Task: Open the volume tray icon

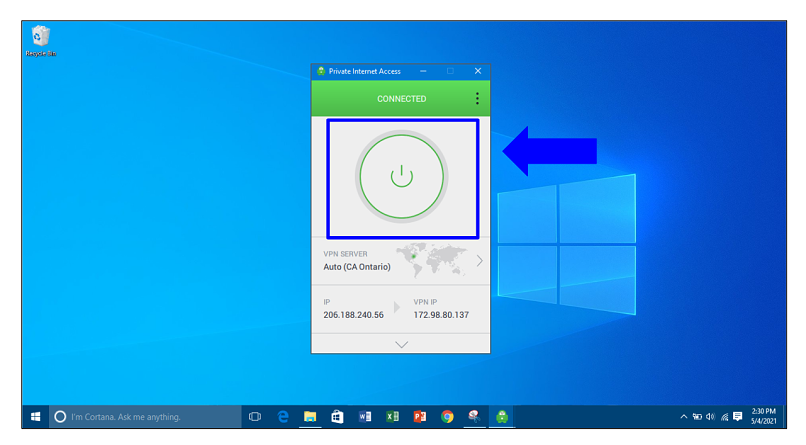Action: pos(710,417)
